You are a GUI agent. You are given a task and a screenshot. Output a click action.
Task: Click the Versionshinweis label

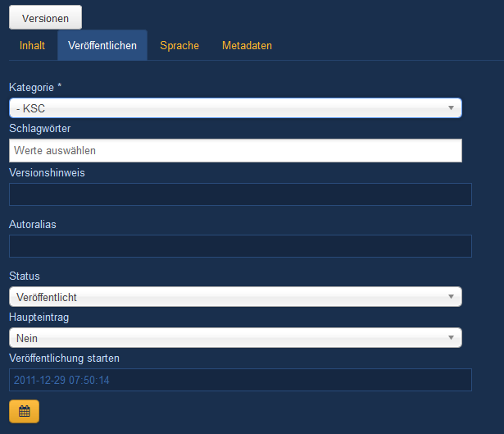pyautogui.click(x=47, y=173)
